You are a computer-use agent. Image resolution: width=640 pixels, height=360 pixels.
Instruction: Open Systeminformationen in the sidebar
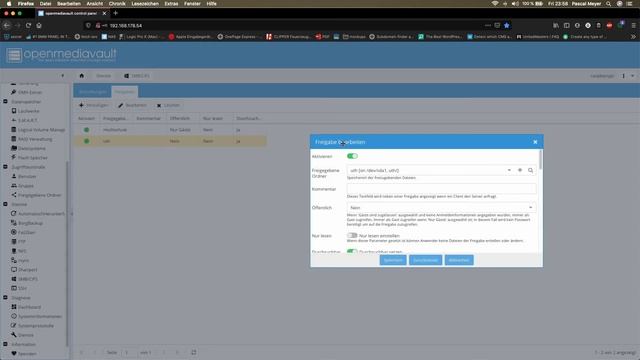tap(36, 316)
